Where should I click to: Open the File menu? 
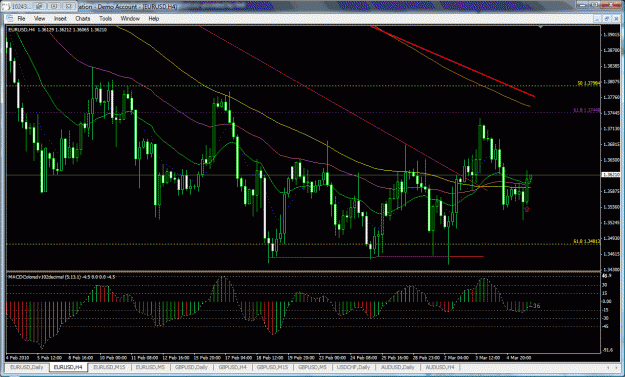21,18
